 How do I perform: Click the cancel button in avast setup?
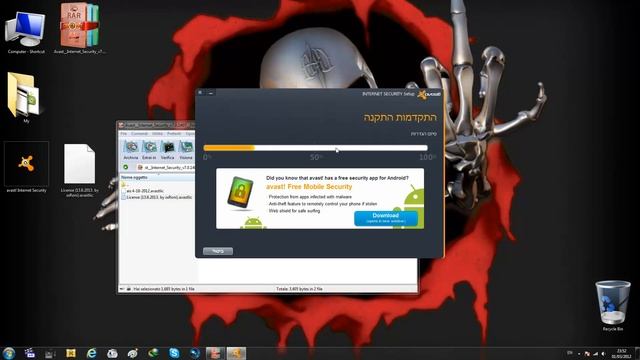[218, 251]
